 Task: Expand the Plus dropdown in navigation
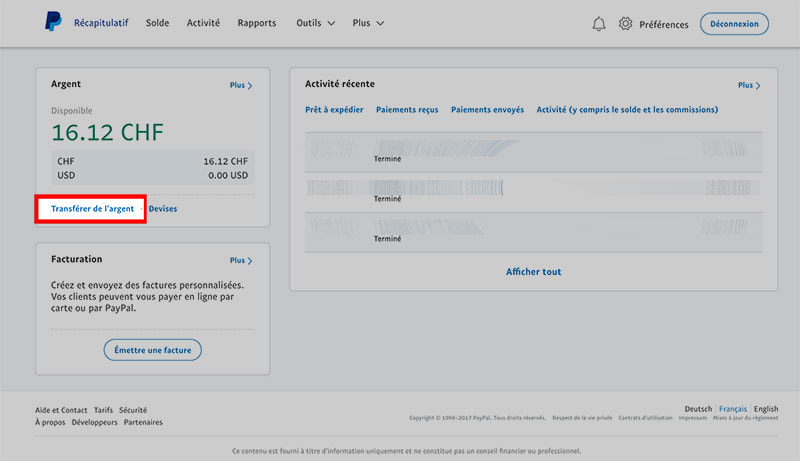point(368,23)
